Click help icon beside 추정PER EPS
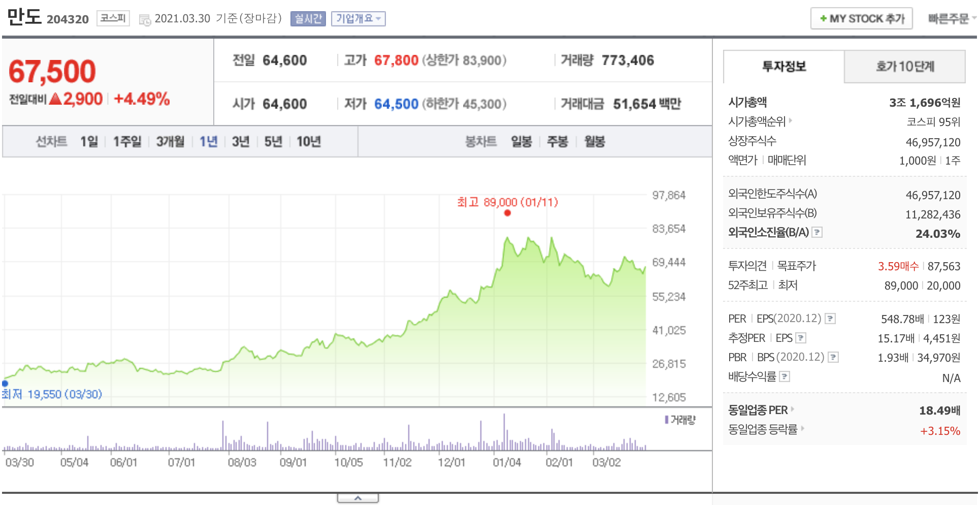980x505 pixels. coord(801,338)
